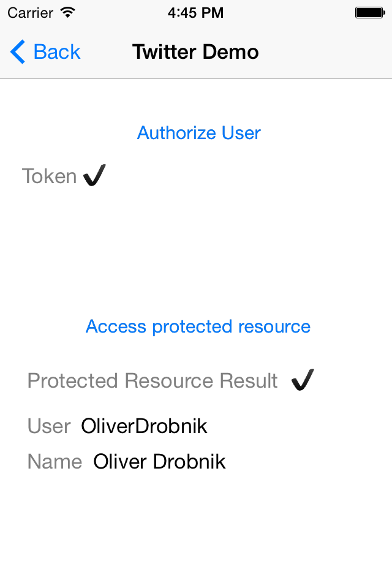
Task: Select the Twitter Demo title
Action: [x=195, y=51]
